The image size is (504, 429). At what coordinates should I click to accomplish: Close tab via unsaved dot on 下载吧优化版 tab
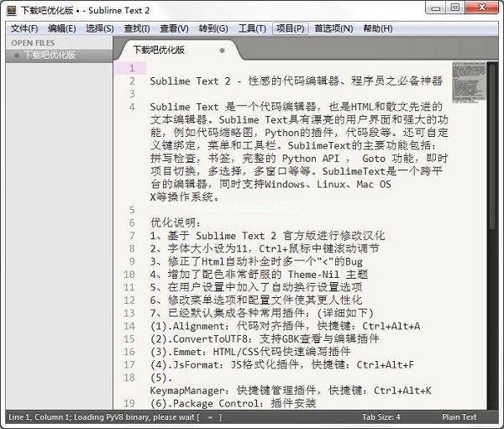pos(222,50)
